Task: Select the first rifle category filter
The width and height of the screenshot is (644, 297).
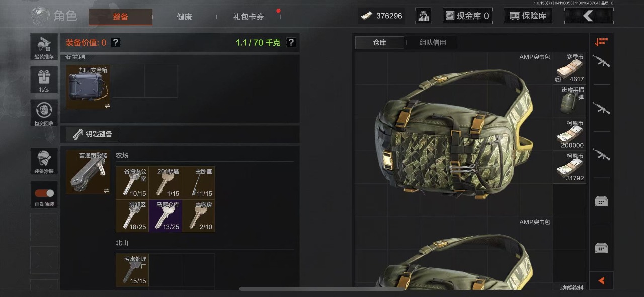Action: click(x=601, y=62)
